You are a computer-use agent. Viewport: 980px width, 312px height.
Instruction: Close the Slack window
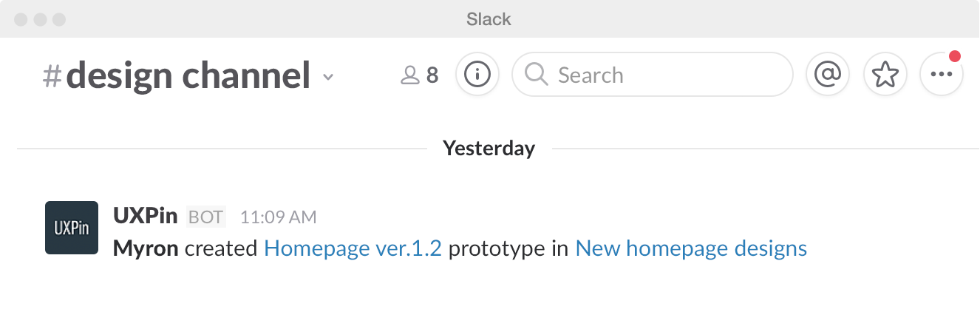coord(21,19)
